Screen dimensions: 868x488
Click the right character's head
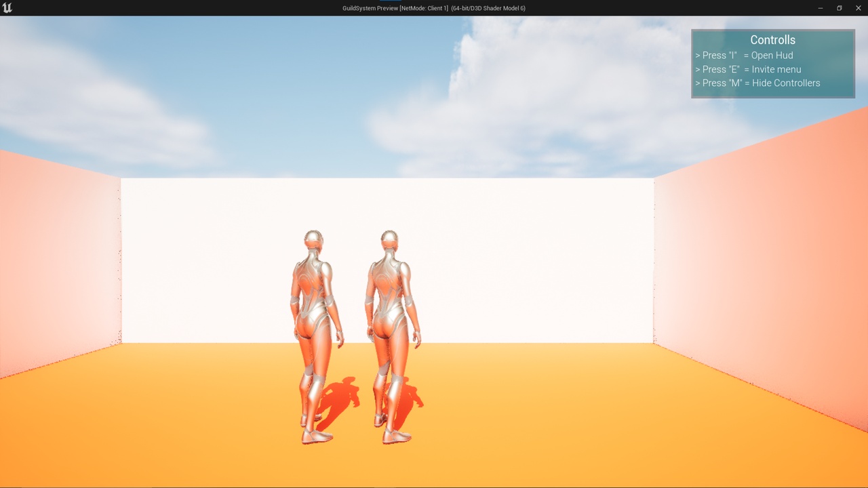click(x=389, y=242)
